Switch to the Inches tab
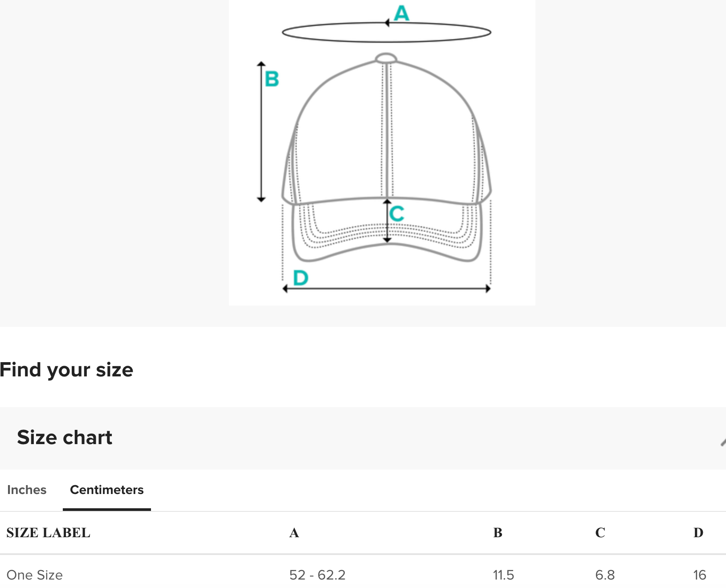This screenshot has width=726, height=588. (x=27, y=490)
